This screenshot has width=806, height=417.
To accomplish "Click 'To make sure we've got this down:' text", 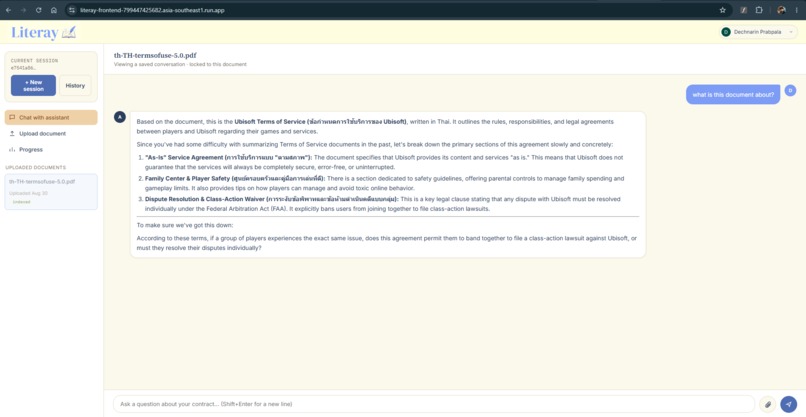I will click(x=185, y=226).
